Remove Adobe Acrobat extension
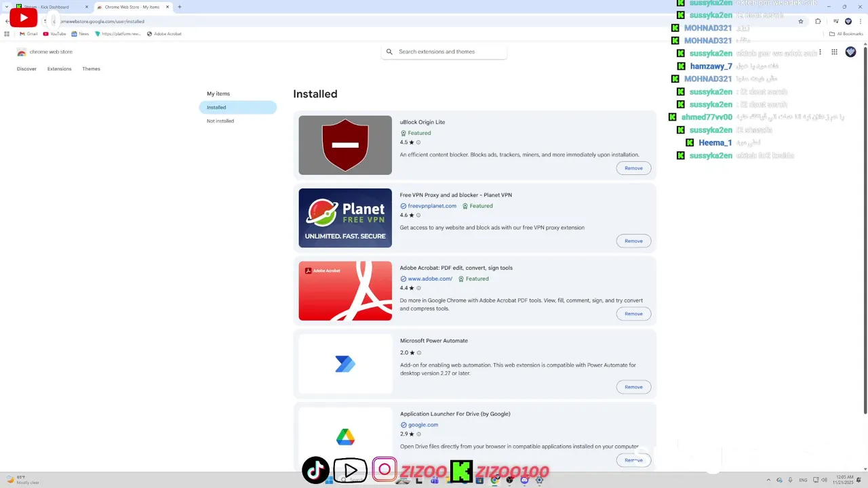The height and width of the screenshot is (488, 868). pos(633,314)
